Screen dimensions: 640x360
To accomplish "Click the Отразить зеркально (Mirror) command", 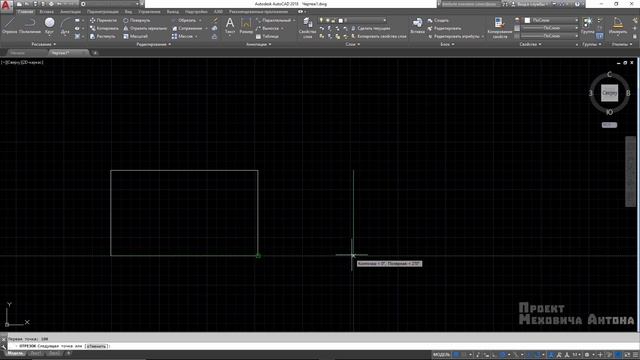I will pyautogui.click(x=145, y=28).
